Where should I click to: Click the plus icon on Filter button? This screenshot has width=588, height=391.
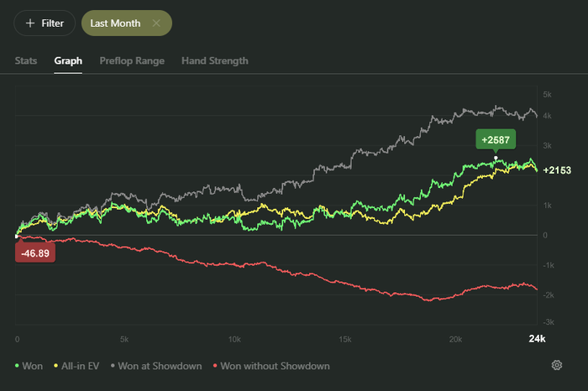click(x=30, y=23)
